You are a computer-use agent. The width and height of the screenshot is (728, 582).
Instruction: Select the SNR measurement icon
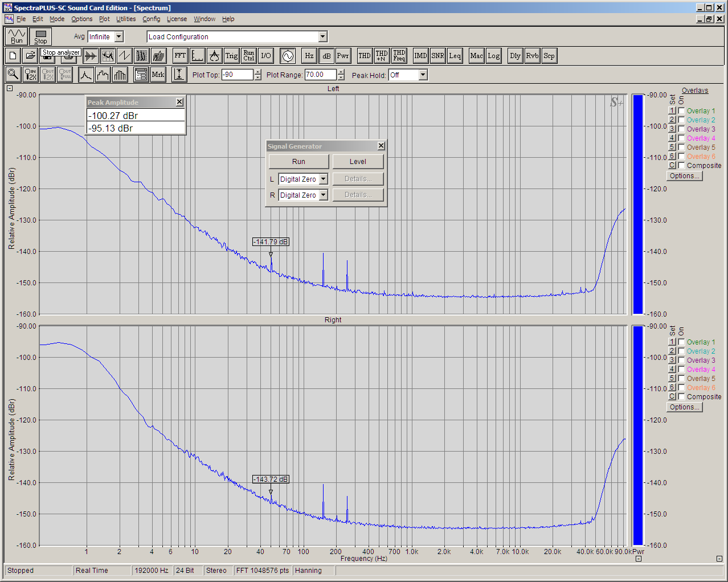(437, 56)
